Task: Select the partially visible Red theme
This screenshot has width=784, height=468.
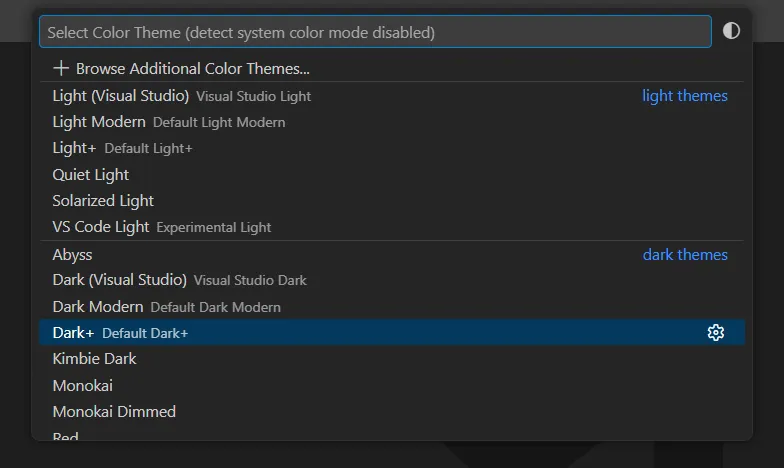Action: 66,435
